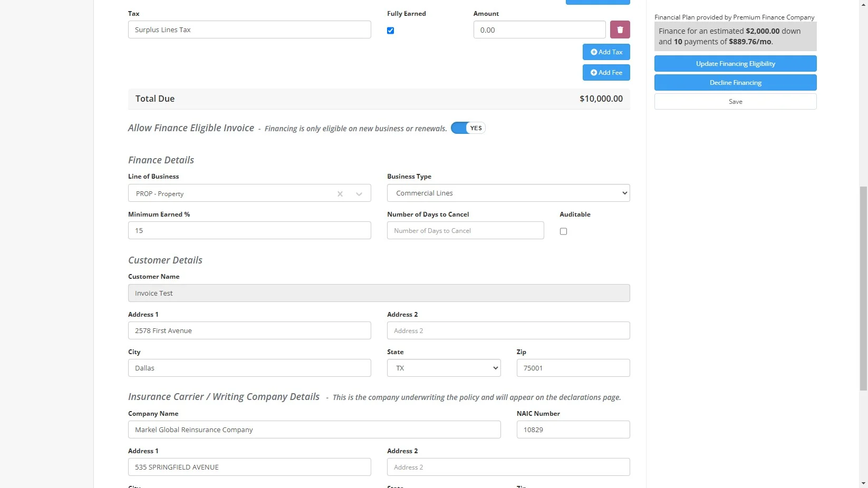This screenshot has width=868, height=488.
Task: Edit customer Address 1 2578 First Avenue
Action: (249, 330)
